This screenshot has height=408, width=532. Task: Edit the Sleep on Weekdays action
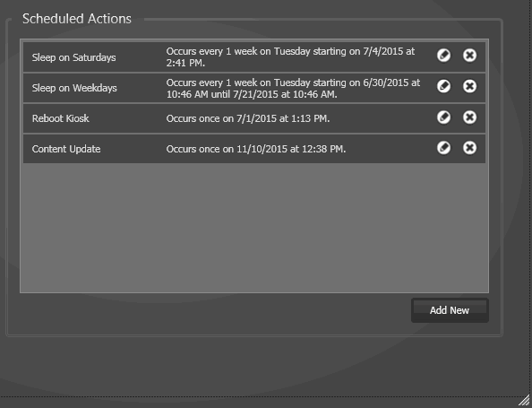pos(444,86)
